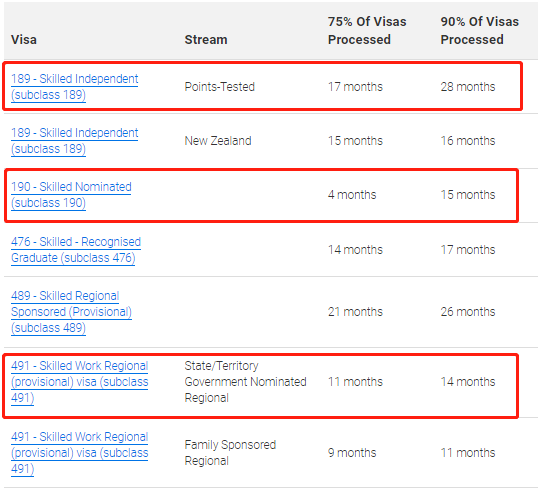Select the 26 months cell

pyautogui.click(x=468, y=312)
